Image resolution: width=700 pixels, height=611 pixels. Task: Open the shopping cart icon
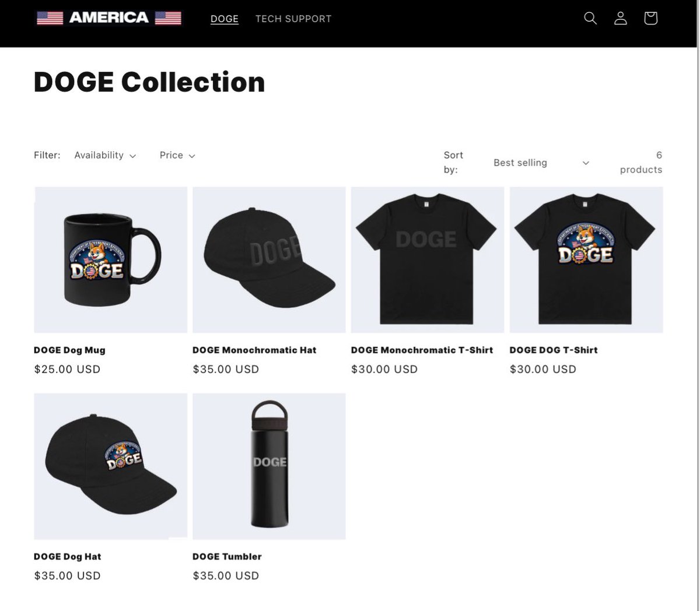[x=651, y=18]
